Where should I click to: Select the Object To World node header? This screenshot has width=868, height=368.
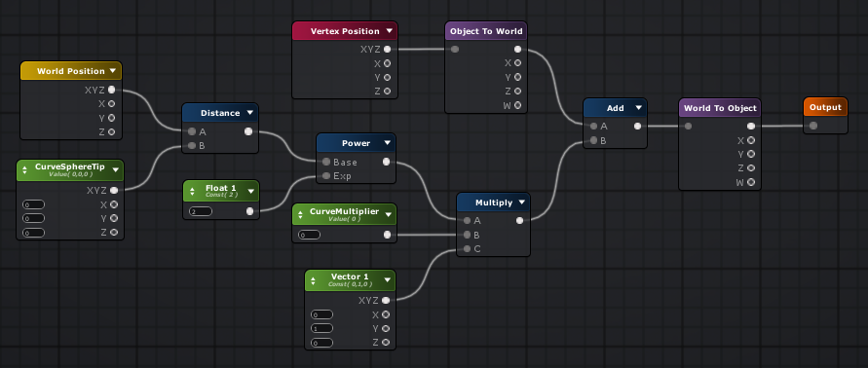(486, 31)
